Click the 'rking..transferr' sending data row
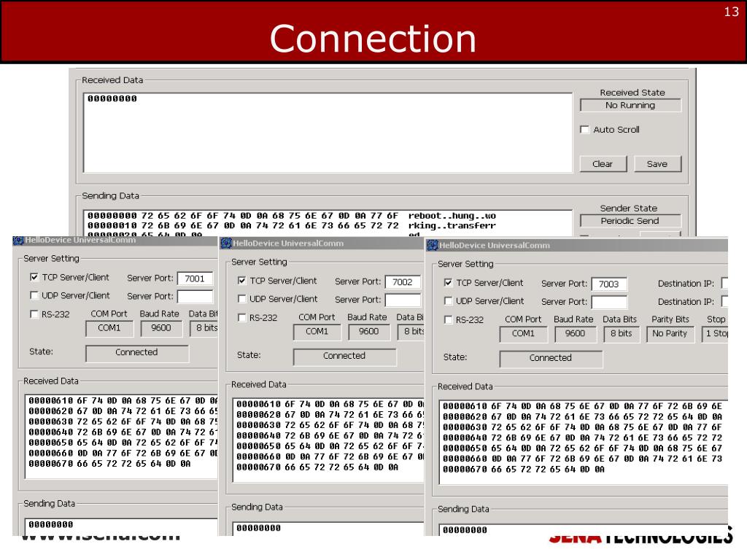Screen dimensions: 747x560 (292, 226)
